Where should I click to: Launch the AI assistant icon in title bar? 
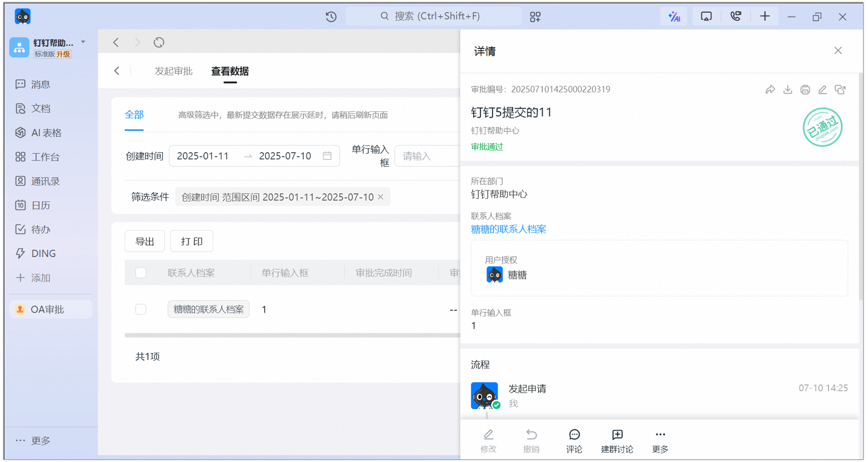[674, 17]
